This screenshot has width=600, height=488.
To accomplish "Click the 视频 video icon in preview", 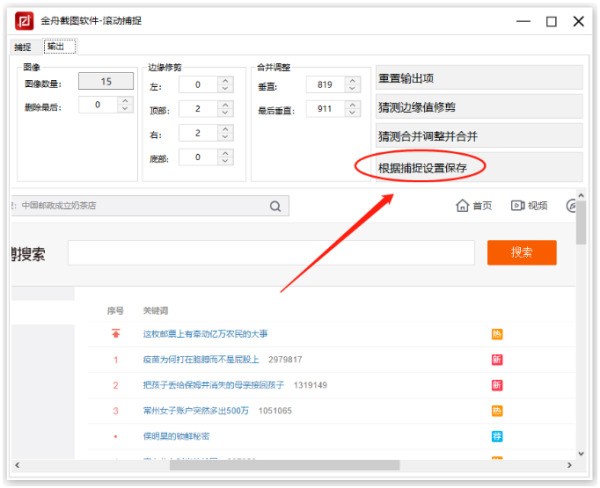I will point(518,206).
